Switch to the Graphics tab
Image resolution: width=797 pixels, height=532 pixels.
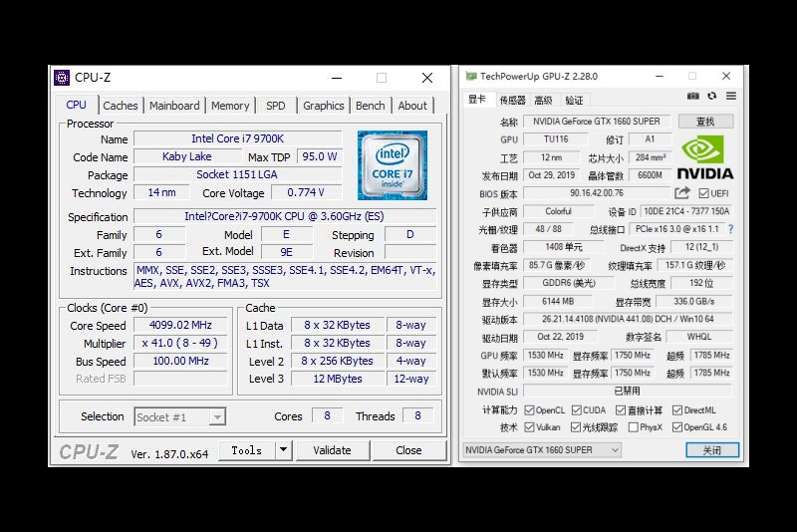[x=323, y=106]
